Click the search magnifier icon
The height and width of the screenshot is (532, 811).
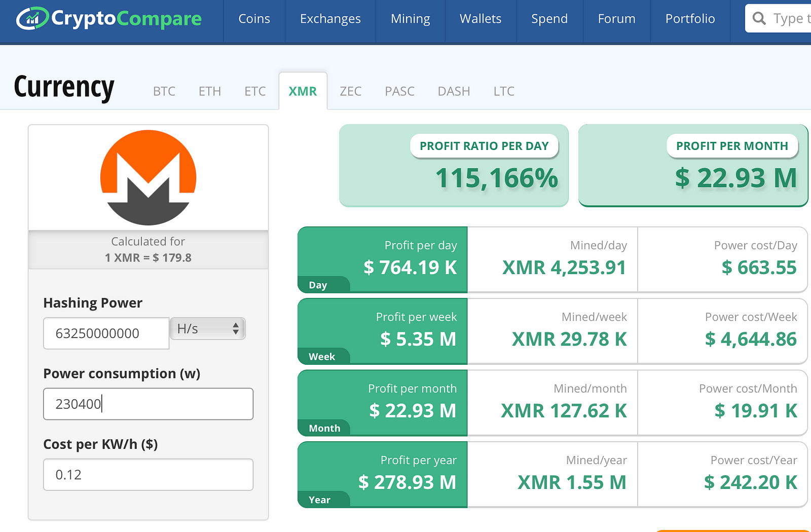pyautogui.click(x=759, y=18)
